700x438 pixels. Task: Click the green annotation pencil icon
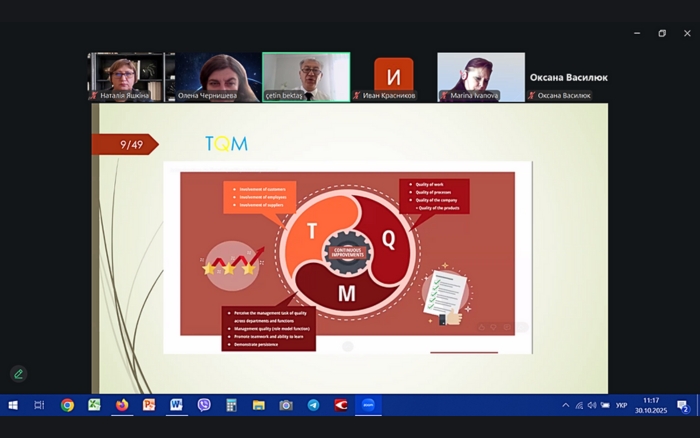pyautogui.click(x=17, y=374)
